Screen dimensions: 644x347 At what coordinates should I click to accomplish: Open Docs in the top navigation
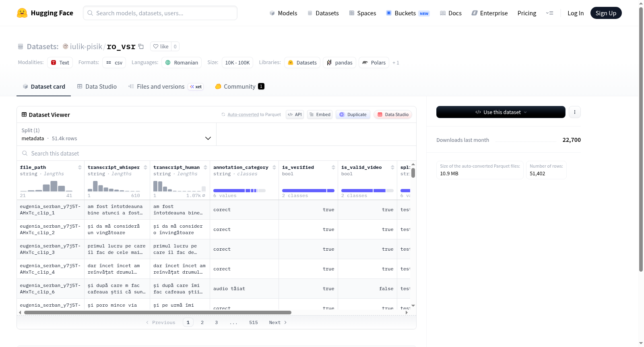click(x=450, y=13)
